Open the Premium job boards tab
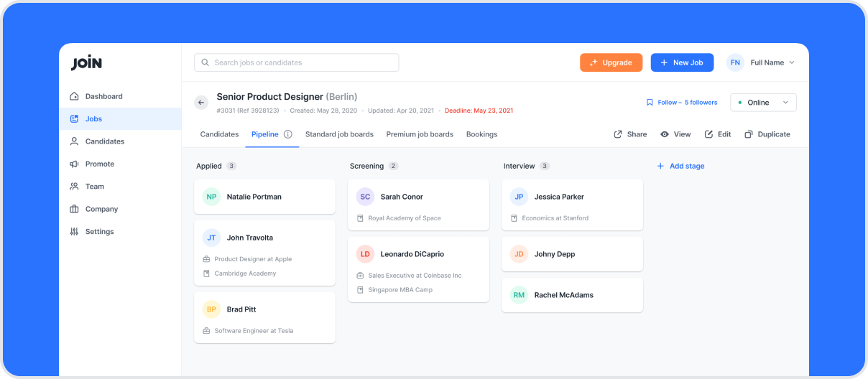 tap(420, 134)
